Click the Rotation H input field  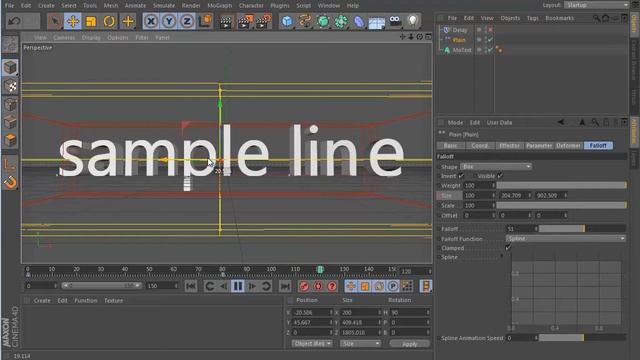(410, 312)
